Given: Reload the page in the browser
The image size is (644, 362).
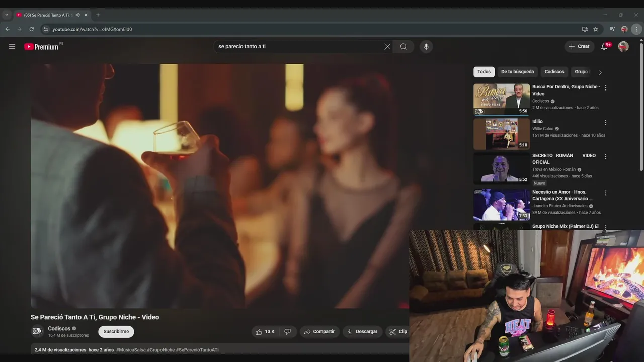Looking at the screenshot, I should 31,29.
